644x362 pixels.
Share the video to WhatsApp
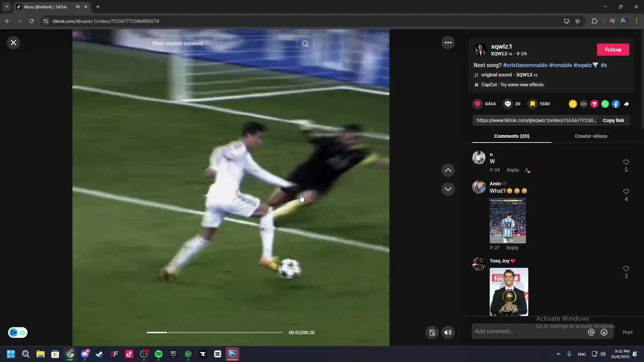click(x=605, y=104)
